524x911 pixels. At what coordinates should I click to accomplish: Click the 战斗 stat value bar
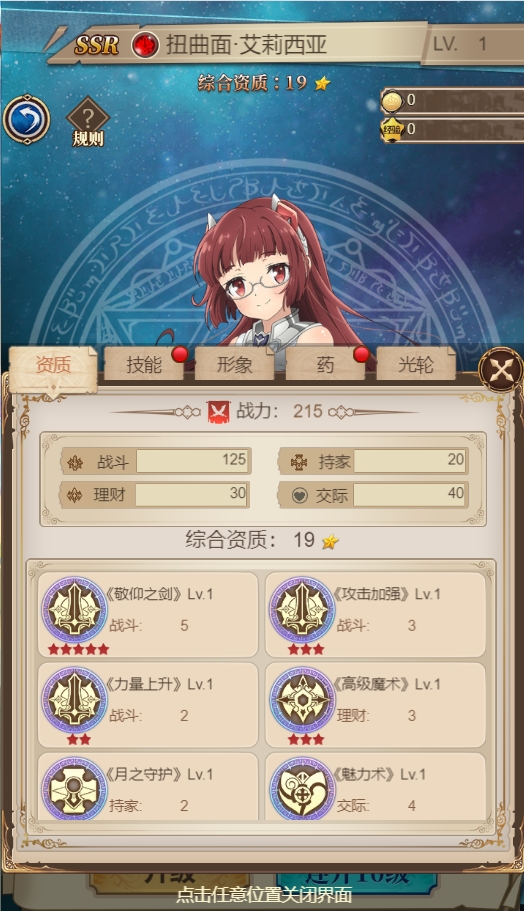[193, 461]
